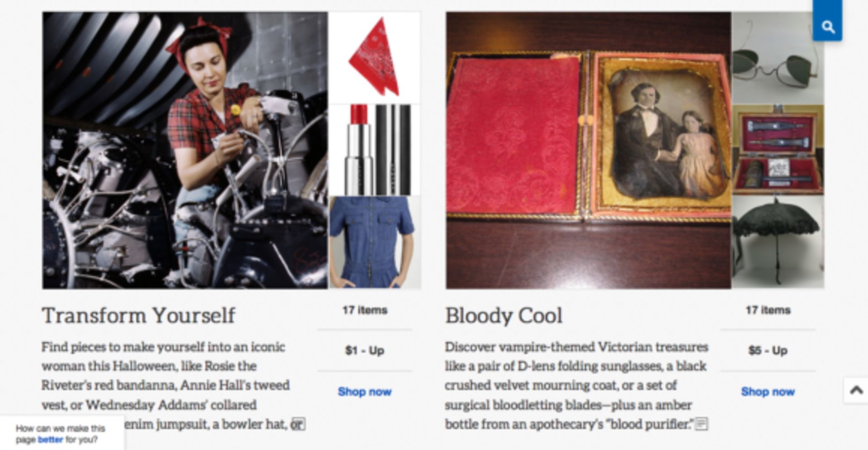868x450 pixels.
Task: Select the black parasol thumbnail
Action: coord(778,242)
